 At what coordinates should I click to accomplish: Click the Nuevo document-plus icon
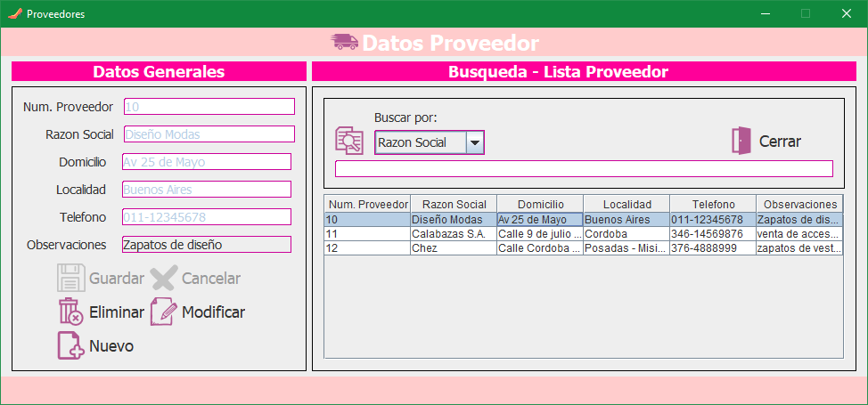click(70, 345)
